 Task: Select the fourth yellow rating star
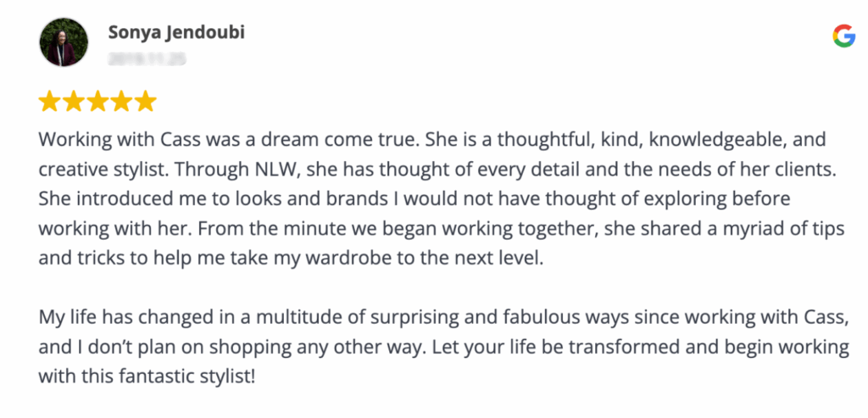click(x=122, y=101)
